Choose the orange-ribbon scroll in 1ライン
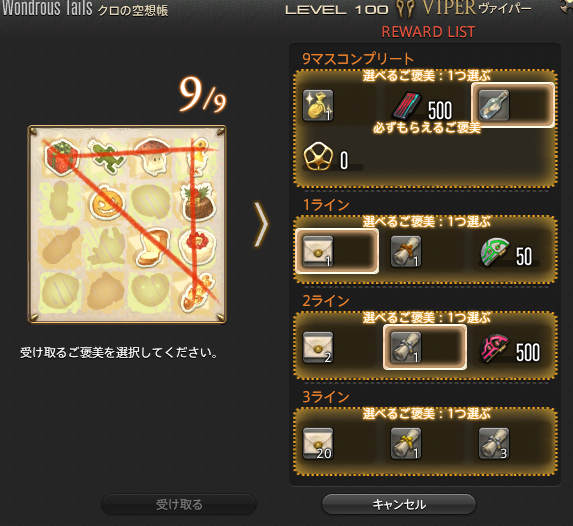 coord(406,251)
